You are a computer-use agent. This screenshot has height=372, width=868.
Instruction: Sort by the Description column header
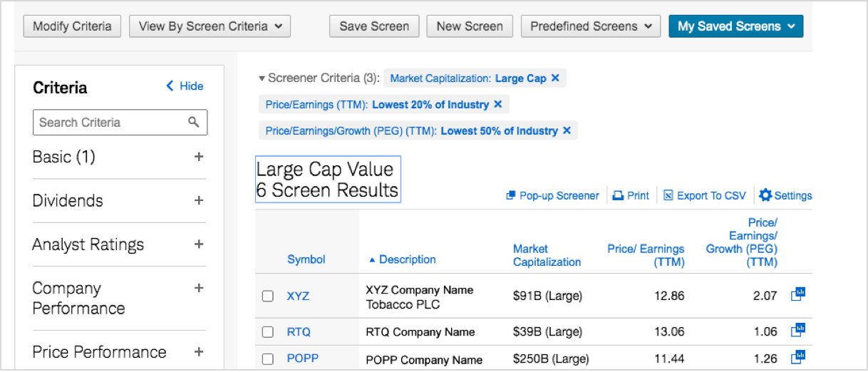pyautogui.click(x=407, y=259)
